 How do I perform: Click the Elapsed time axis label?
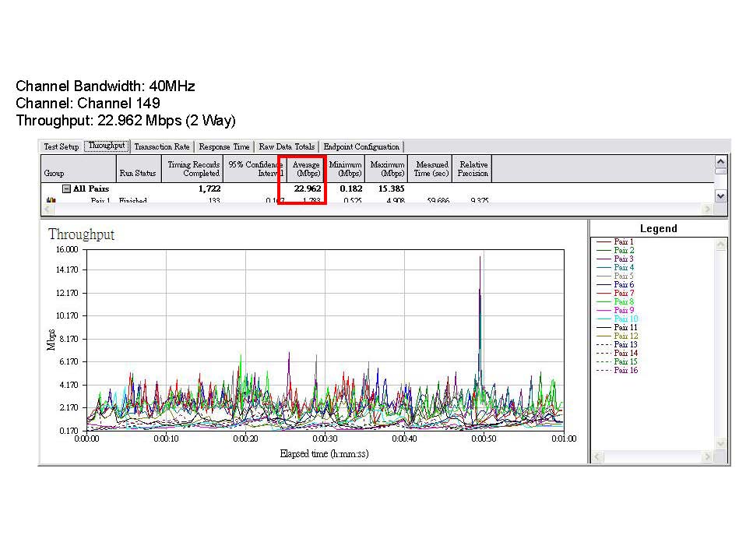[x=324, y=454]
